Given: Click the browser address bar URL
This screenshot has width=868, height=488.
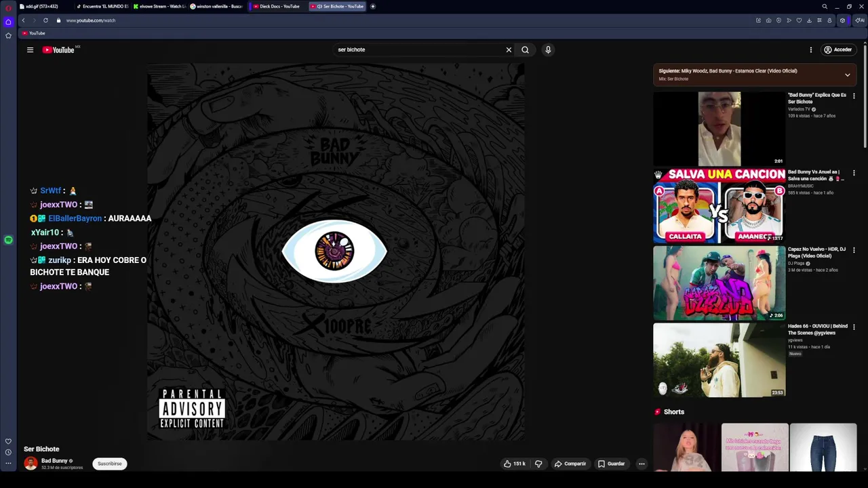Looking at the screenshot, I should [x=91, y=20].
